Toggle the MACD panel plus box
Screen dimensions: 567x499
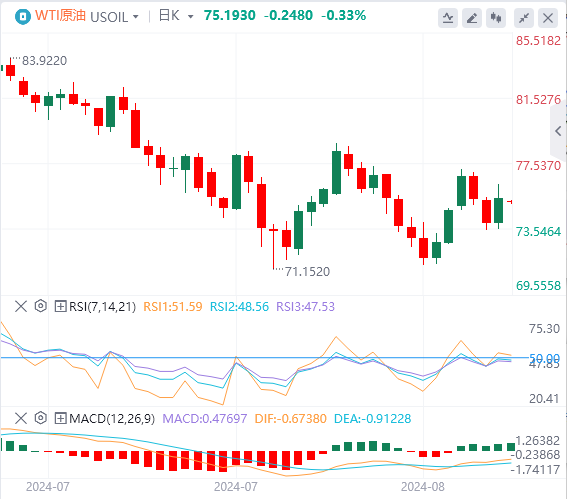(x=60, y=419)
